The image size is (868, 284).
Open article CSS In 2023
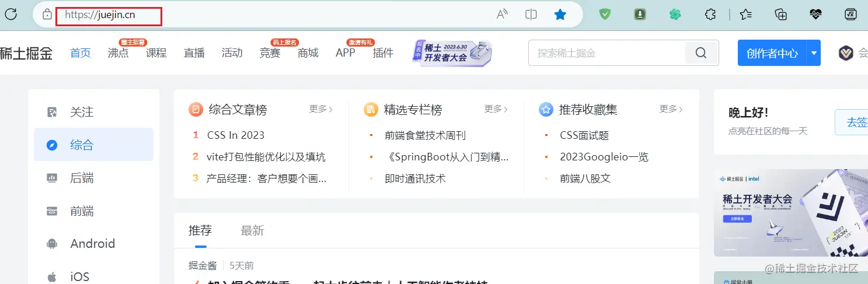236,135
